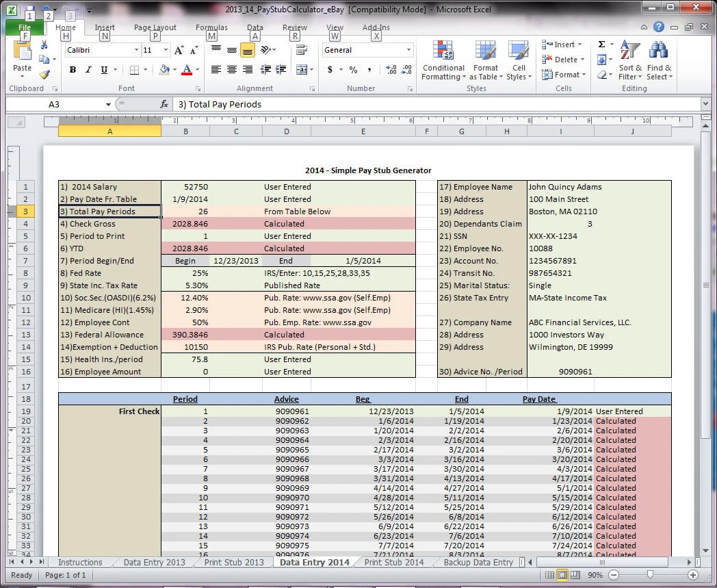Click the zoom slider in status bar
The width and height of the screenshot is (717, 588).
pos(649,575)
